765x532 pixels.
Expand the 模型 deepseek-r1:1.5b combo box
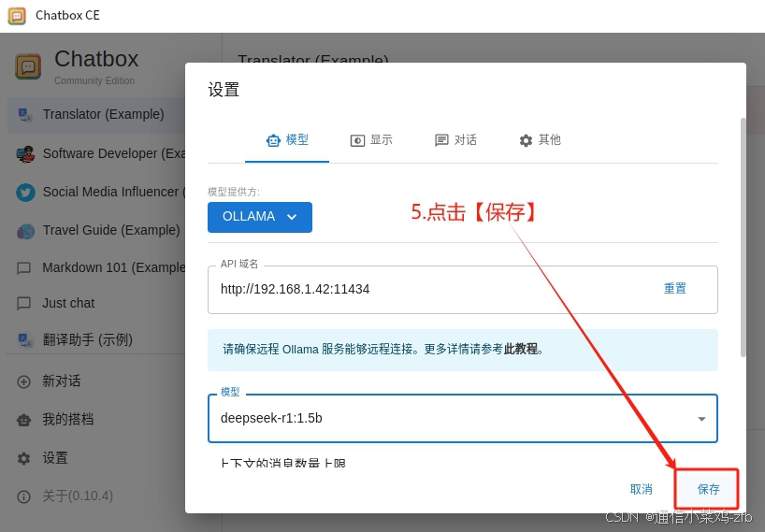[x=463, y=418]
